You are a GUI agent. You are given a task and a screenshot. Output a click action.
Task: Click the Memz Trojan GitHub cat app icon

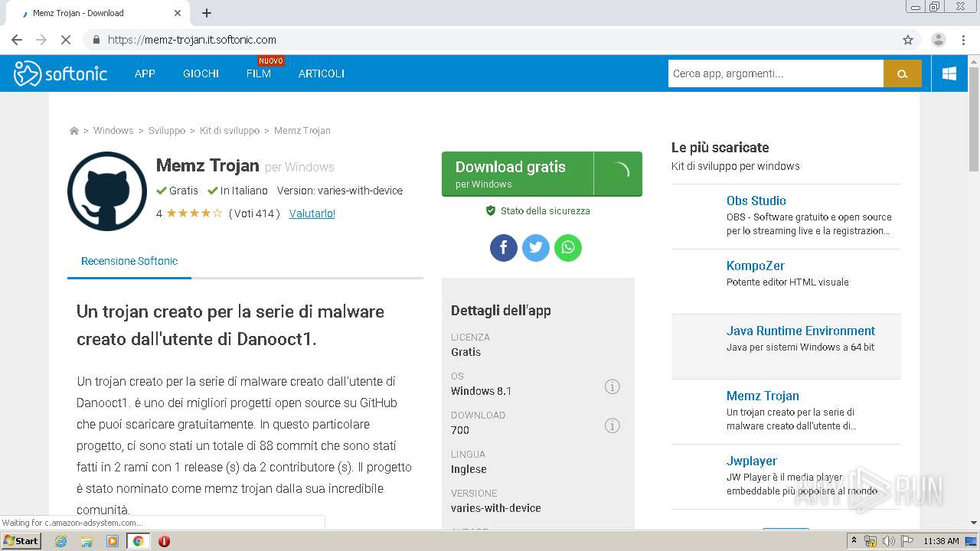[x=107, y=191]
